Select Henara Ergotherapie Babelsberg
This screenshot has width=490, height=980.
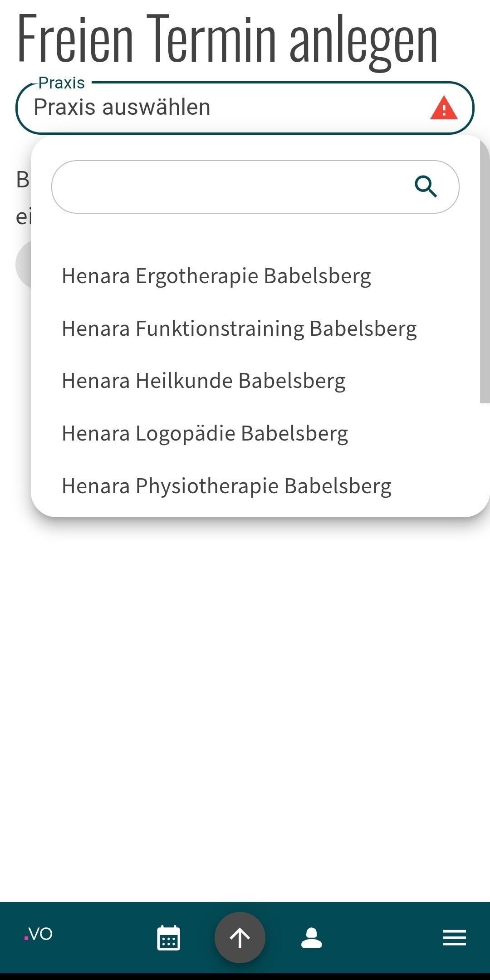coord(216,276)
